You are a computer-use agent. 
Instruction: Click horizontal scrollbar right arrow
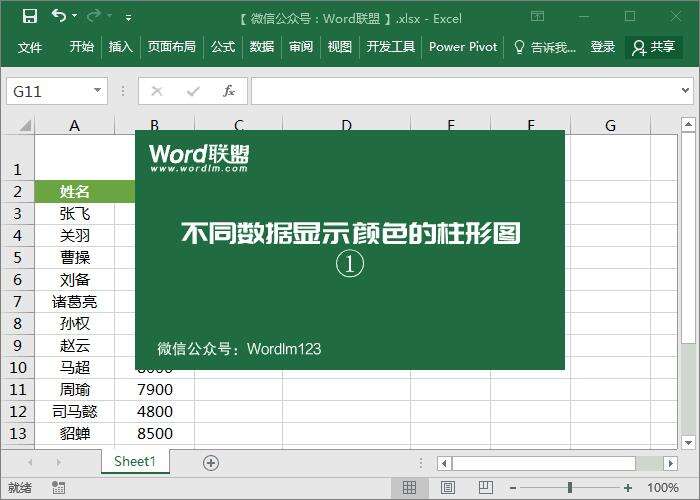coord(670,463)
